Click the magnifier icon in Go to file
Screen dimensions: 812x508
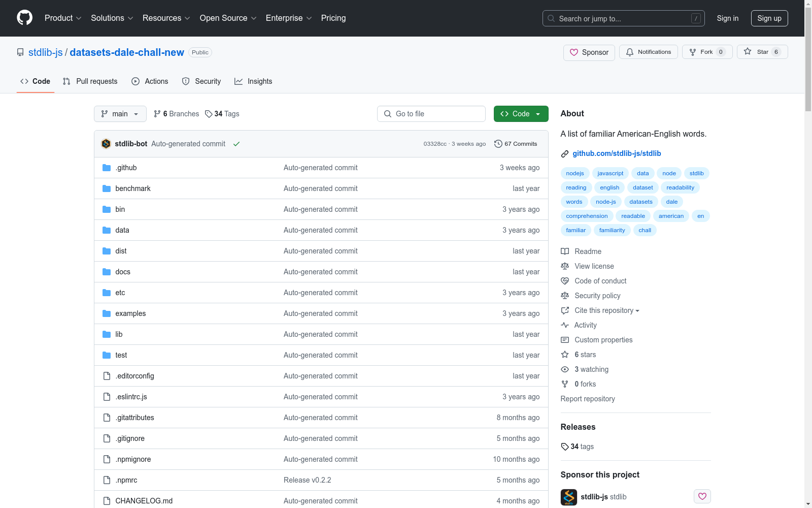click(388, 114)
